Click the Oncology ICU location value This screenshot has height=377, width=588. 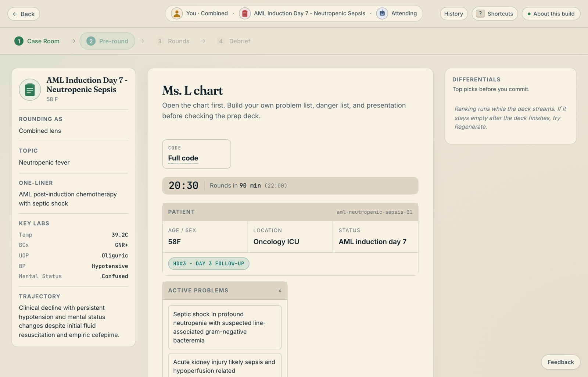(276, 242)
